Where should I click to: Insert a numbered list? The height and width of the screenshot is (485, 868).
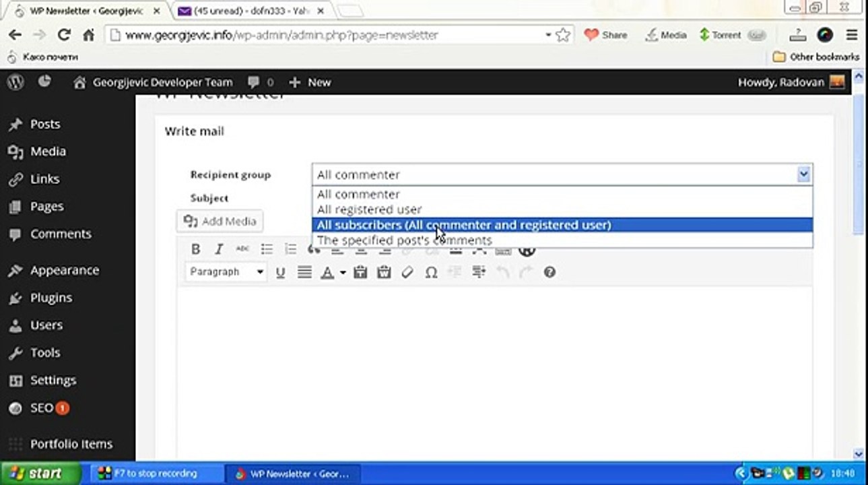tap(290, 249)
